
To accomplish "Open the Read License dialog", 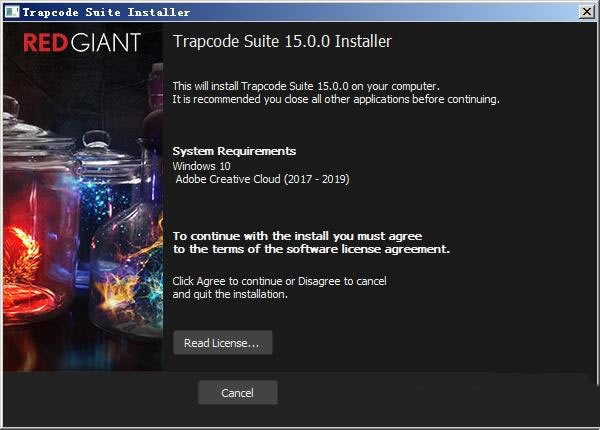I will 223,343.
